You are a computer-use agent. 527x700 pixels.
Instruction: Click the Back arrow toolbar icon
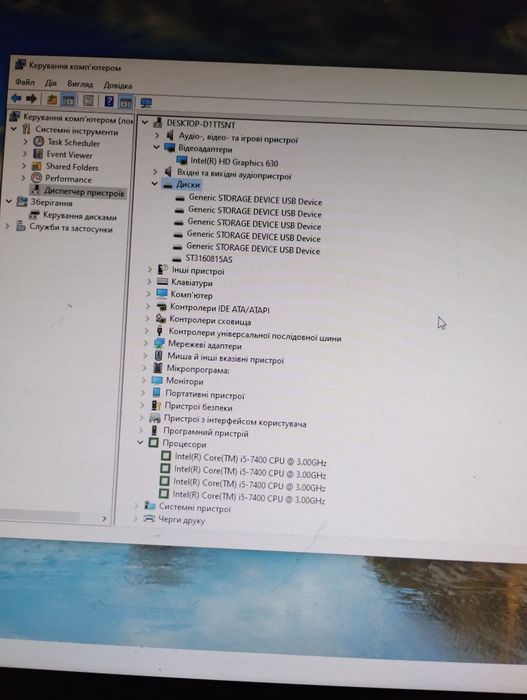(16, 98)
